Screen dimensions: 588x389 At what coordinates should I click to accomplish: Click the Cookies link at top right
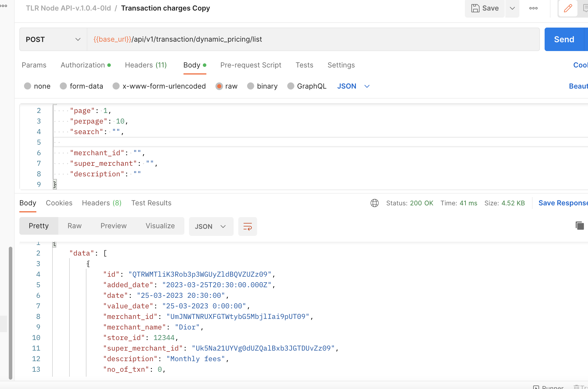point(580,65)
